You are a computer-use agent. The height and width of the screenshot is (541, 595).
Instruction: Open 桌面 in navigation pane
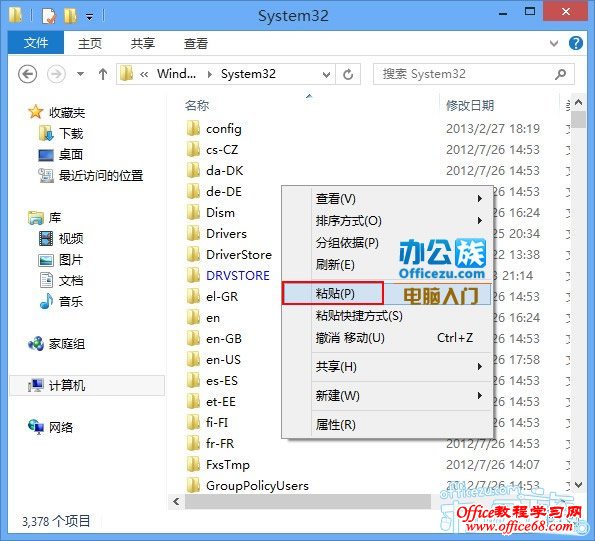[x=61, y=154]
